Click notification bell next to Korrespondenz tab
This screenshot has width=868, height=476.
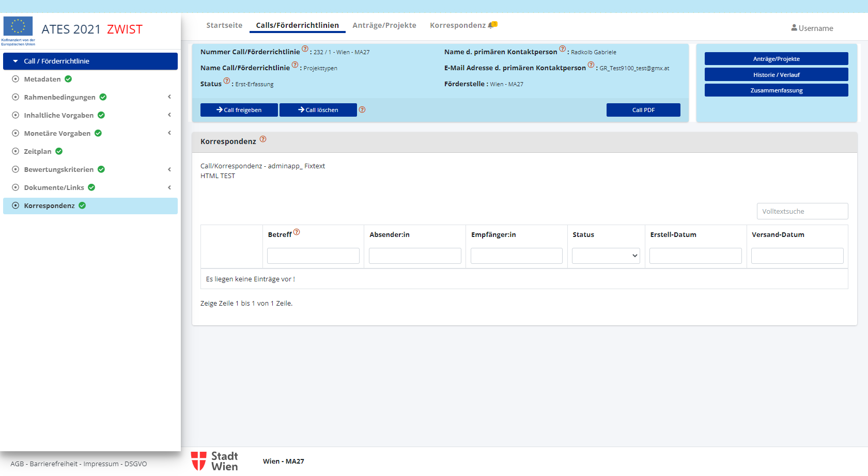(492, 25)
